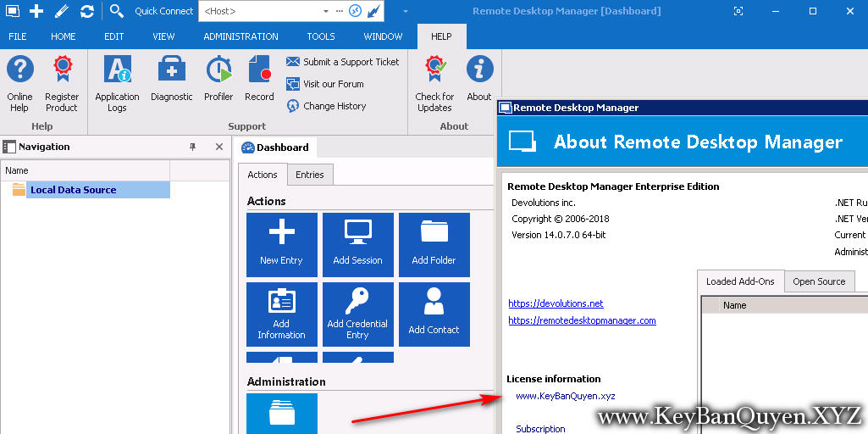Open the quick access customize dropdown arrow

[406, 11]
